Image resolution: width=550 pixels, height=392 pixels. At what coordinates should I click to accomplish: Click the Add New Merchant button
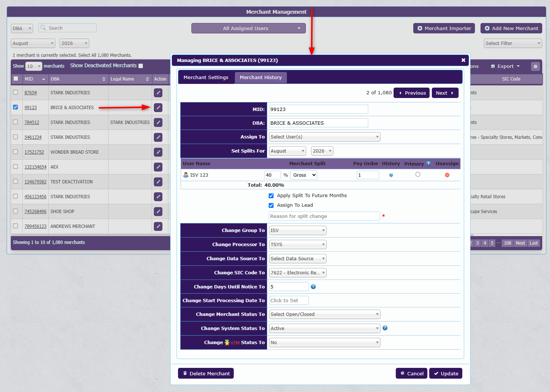tap(511, 28)
